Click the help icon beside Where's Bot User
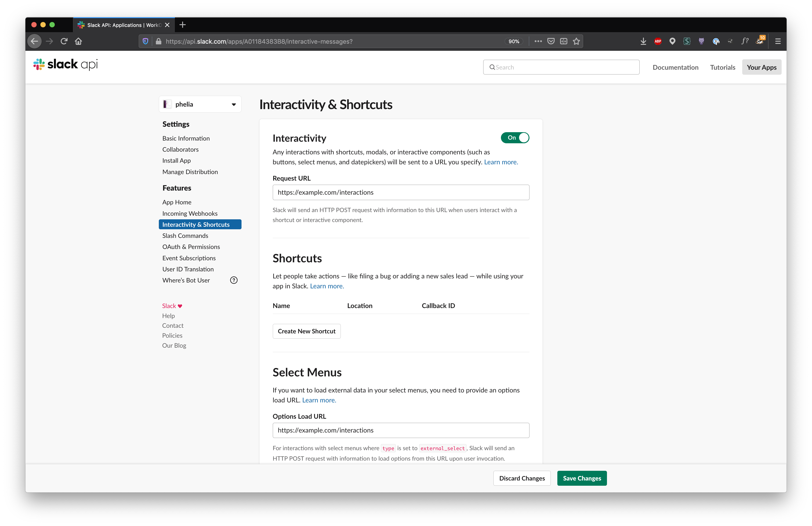Screen dimensions: 812x526 [x=234, y=280]
